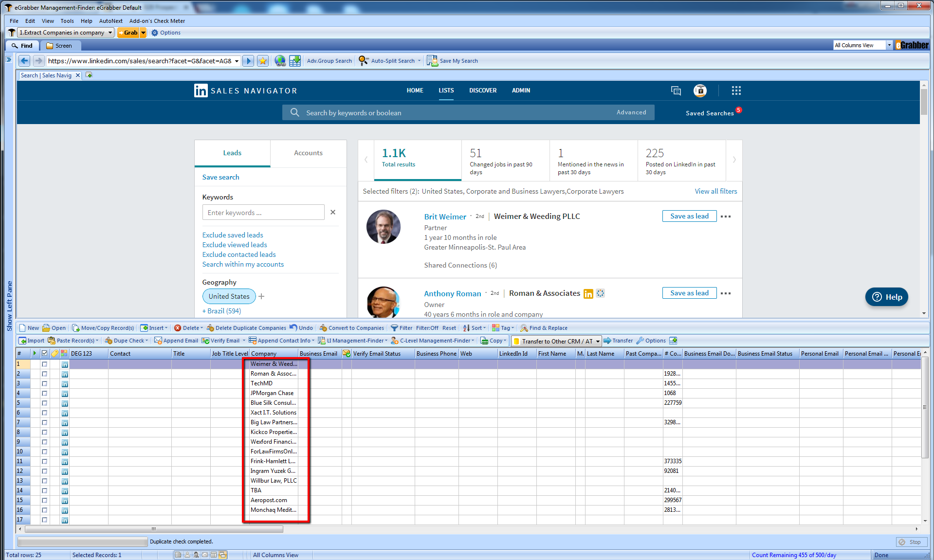Save Brit Weimer as lead
Screen dimensions: 934x560
click(x=689, y=216)
